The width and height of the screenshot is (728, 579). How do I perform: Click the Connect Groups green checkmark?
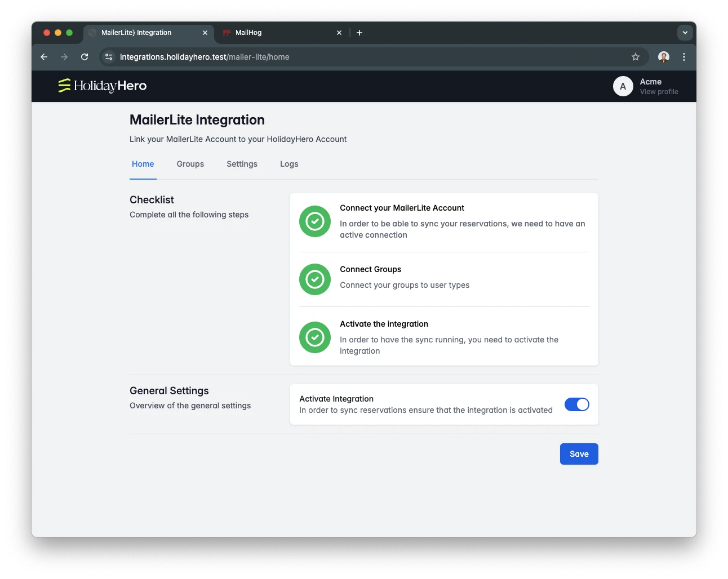[314, 279]
